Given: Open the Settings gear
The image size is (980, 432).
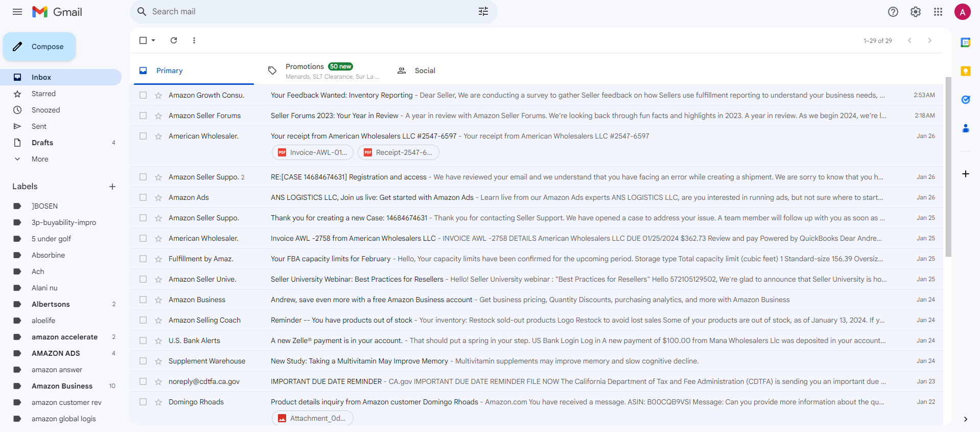Looking at the screenshot, I should [916, 12].
